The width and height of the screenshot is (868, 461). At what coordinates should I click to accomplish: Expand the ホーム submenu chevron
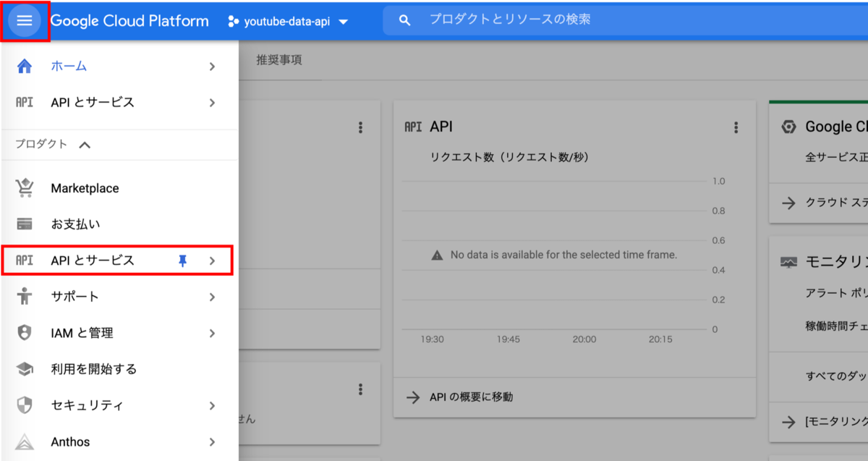pos(212,67)
